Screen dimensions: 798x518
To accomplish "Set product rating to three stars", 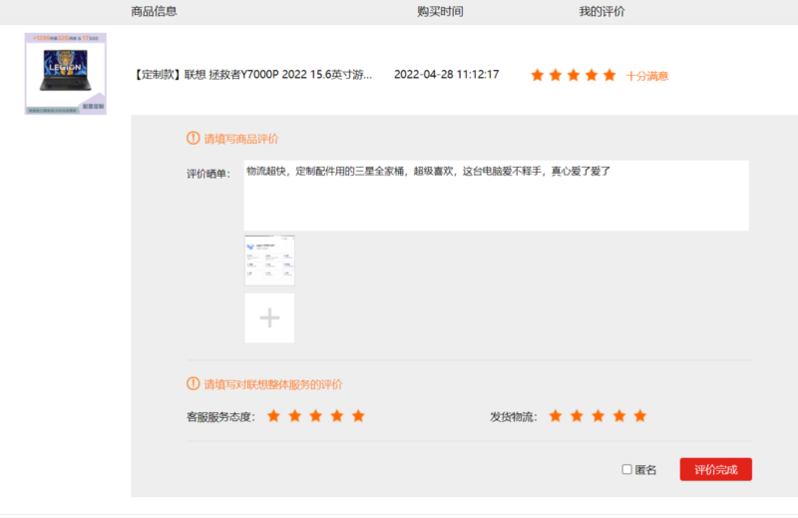I will [x=574, y=75].
